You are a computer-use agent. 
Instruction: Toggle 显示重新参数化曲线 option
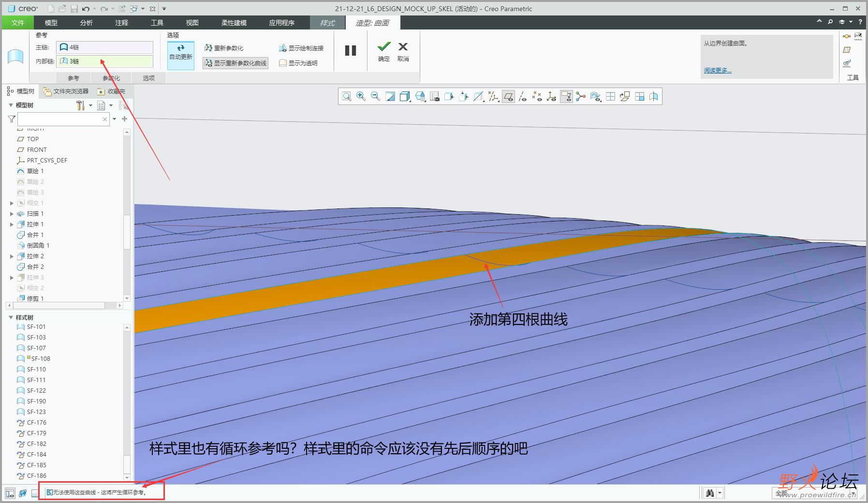pos(235,63)
